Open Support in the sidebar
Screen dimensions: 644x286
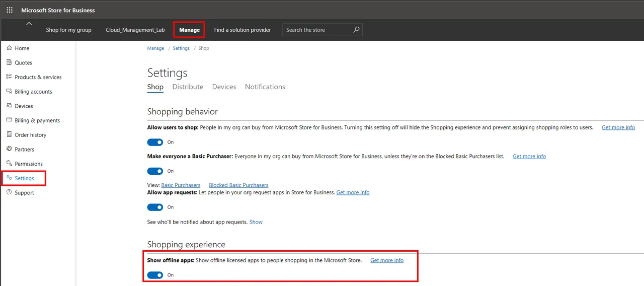click(25, 193)
